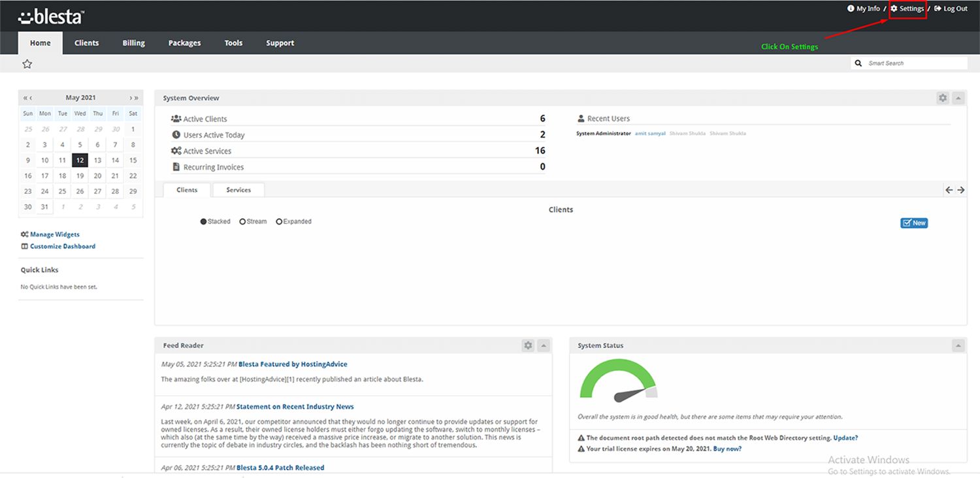
Task: Open Manage Widgets
Action: 55,234
